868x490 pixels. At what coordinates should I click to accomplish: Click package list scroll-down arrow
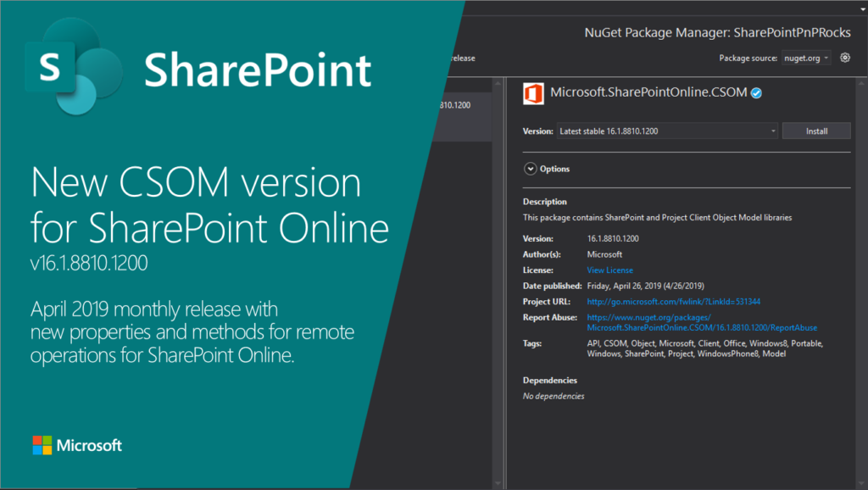(x=498, y=482)
